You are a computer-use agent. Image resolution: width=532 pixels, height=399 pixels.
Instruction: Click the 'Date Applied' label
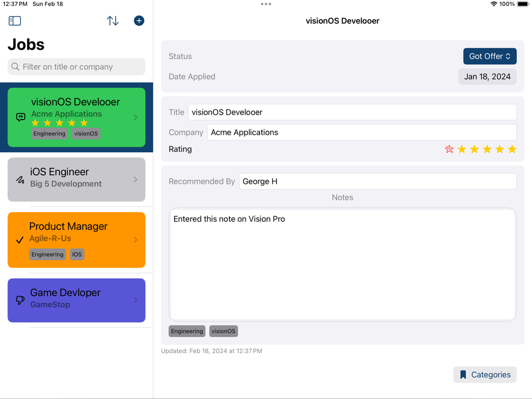[x=192, y=77]
